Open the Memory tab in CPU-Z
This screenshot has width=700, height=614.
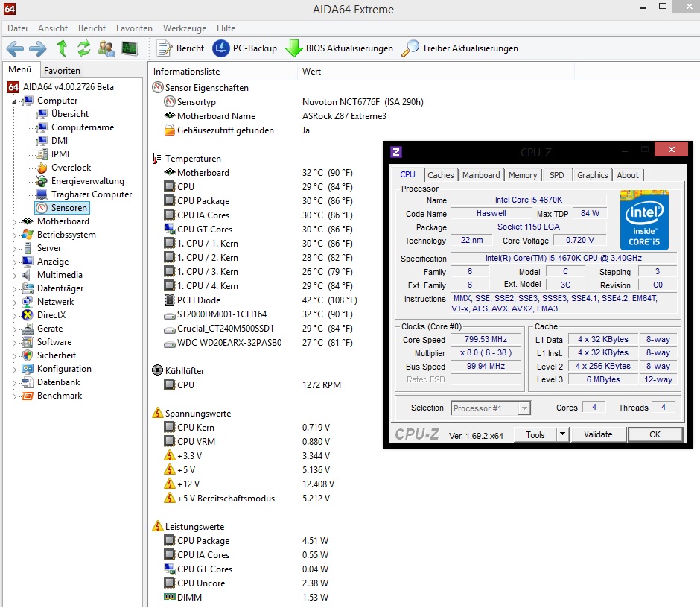tap(522, 175)
